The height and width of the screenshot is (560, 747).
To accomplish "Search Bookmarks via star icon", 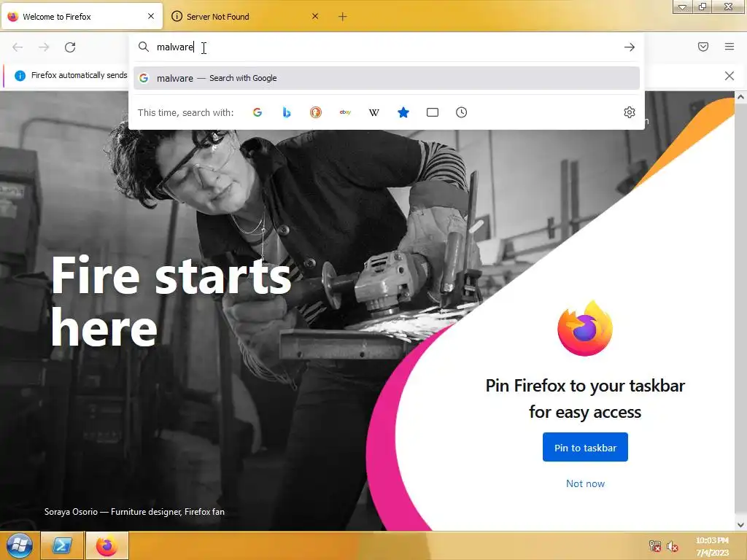I will coord(403,112).
